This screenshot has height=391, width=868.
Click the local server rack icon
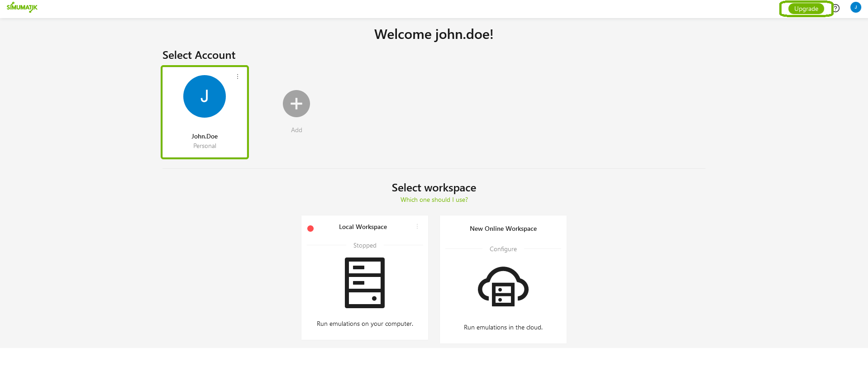(365, 283)
